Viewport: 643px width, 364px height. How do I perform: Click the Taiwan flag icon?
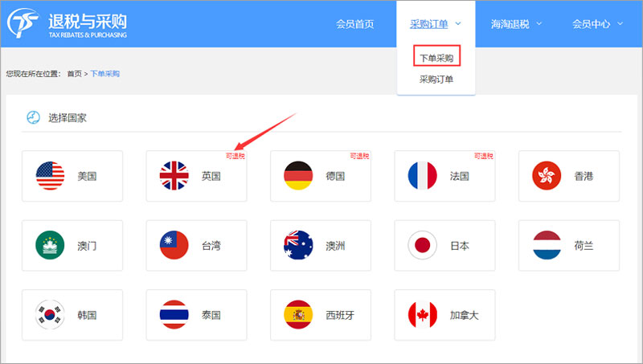174,245
